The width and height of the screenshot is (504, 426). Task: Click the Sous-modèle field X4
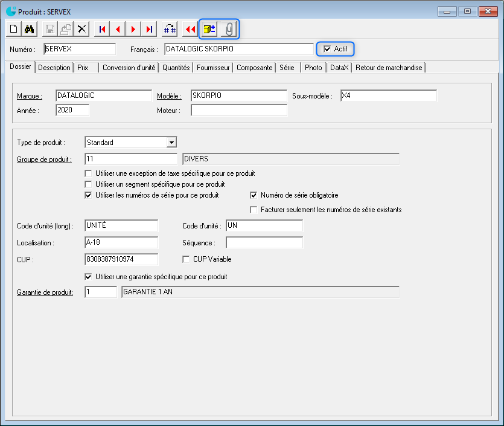coord(389,95)
